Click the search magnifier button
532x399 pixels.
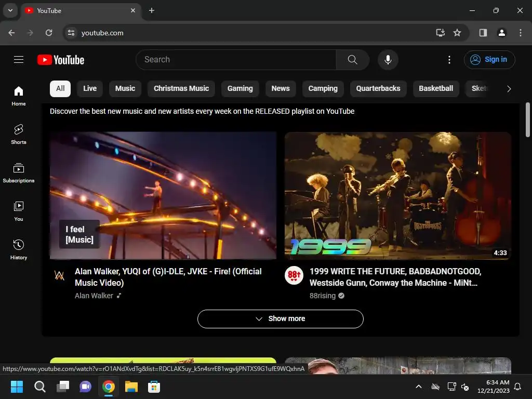tap(353, 60)
